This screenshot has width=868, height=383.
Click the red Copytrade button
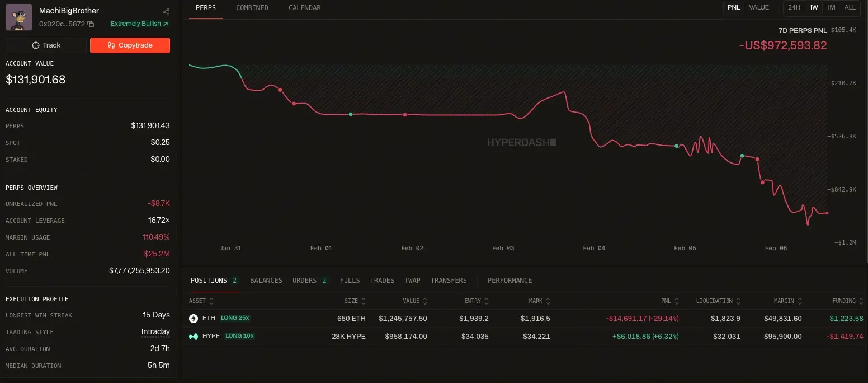coord(130,45)
